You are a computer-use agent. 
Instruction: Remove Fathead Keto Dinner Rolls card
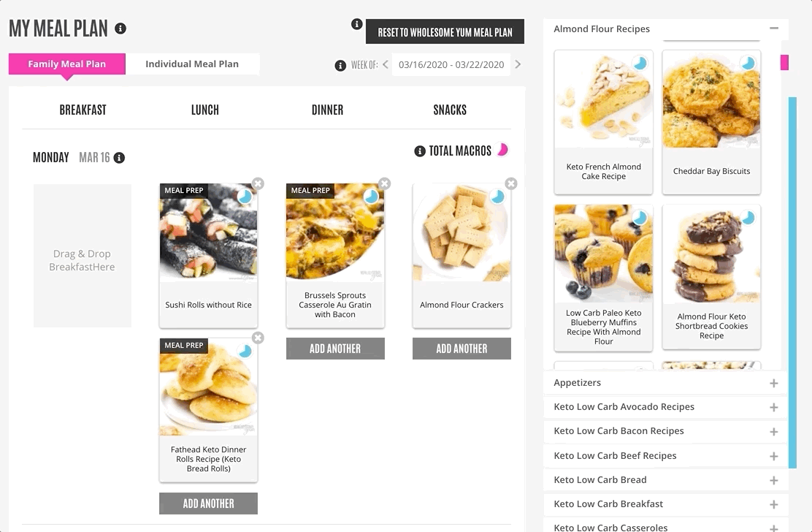(258, 338)
